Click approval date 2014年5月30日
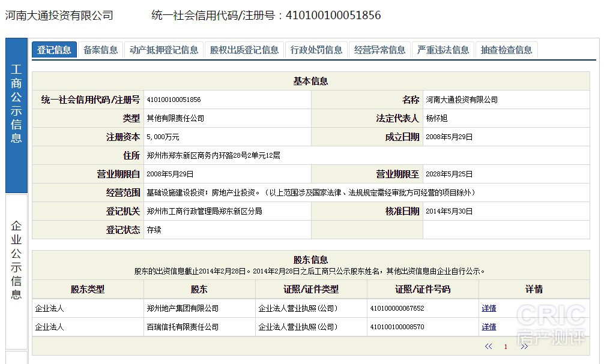 [x=449, y=211]
